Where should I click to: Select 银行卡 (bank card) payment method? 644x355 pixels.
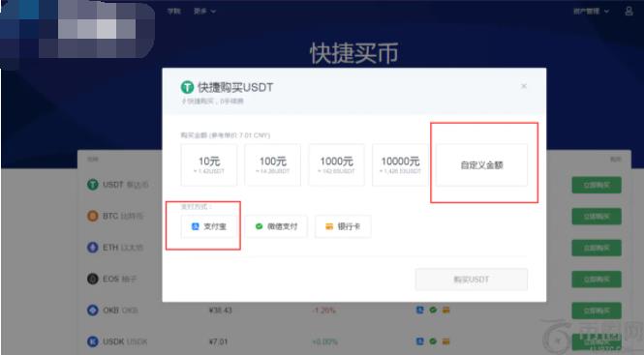click(x=343, y=226)
